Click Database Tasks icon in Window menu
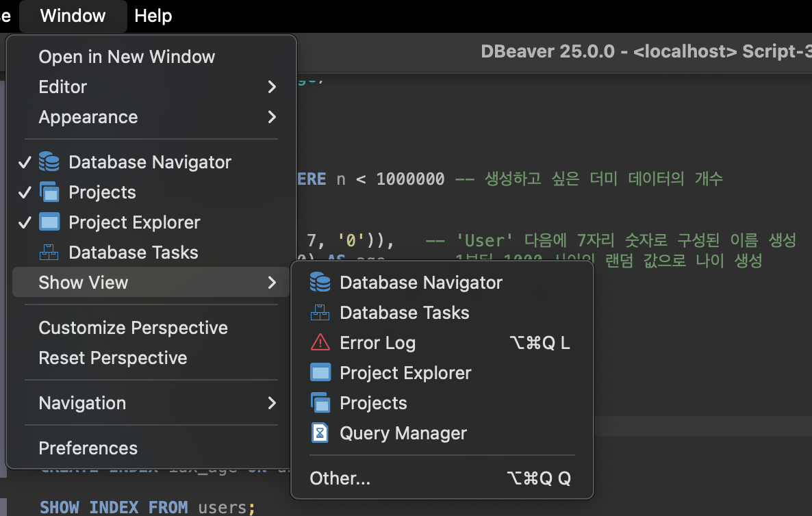This screenshot has width=812, height=516. 49,252
